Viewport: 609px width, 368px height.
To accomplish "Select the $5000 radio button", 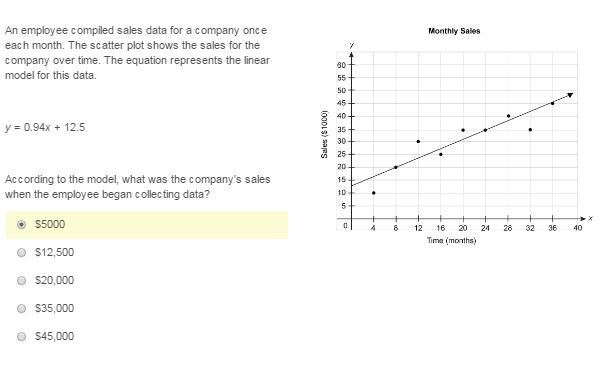I will 22,224.
